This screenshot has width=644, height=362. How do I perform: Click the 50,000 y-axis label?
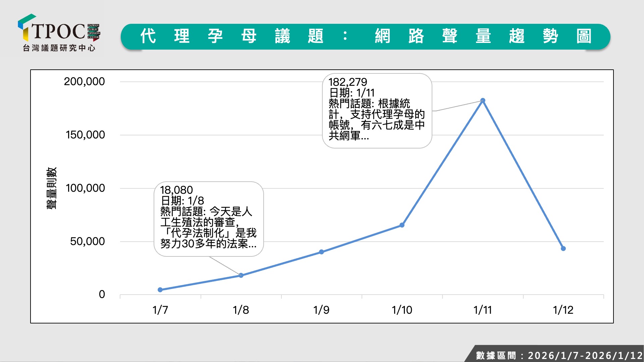click(87, 241)
